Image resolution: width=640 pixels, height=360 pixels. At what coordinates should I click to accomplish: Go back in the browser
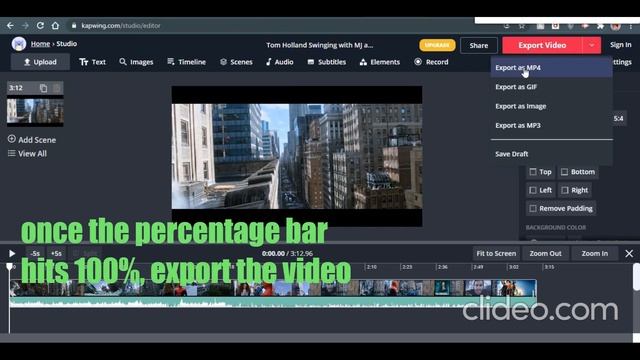point(10,26)
